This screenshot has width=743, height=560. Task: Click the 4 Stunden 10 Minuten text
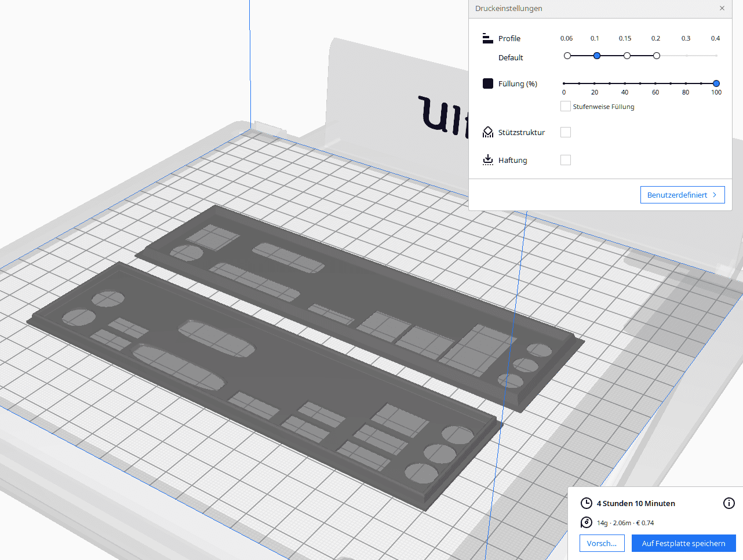(x=636, y=503)
